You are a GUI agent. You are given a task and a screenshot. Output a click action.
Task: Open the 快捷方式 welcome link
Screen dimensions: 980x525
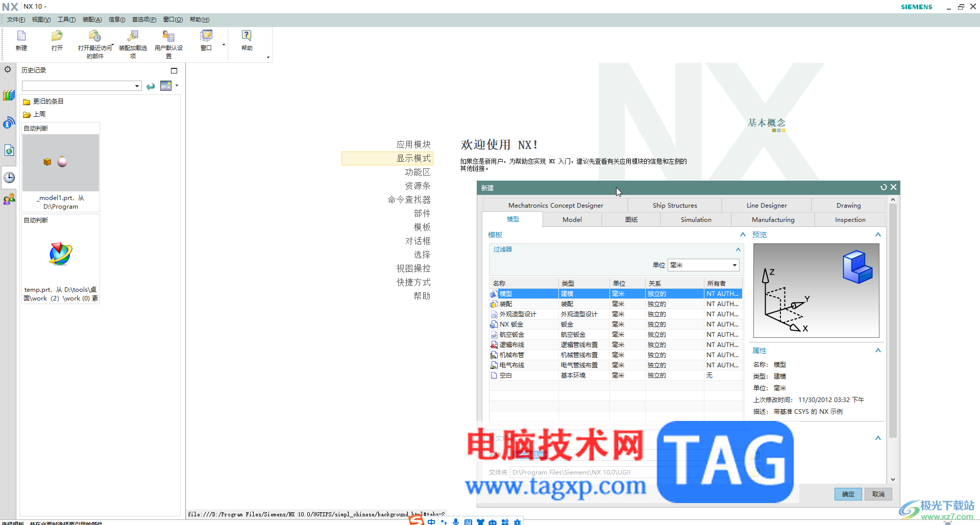click(413, 282)
